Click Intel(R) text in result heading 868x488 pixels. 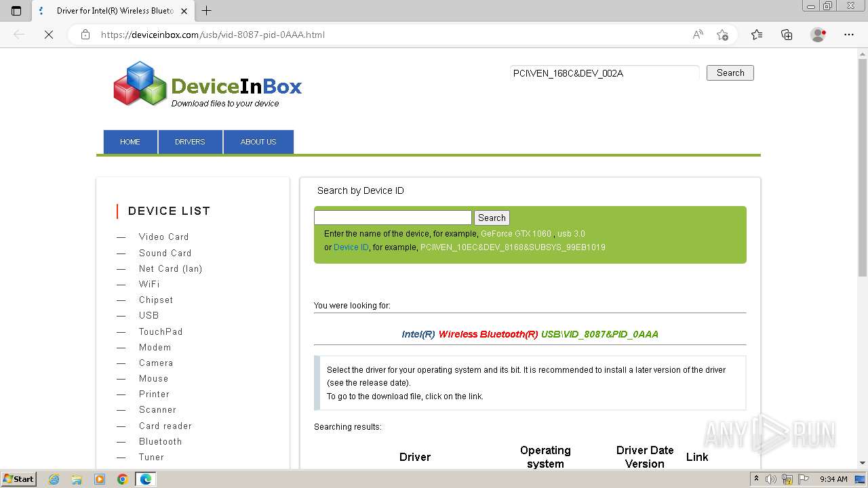click(418, 334)
